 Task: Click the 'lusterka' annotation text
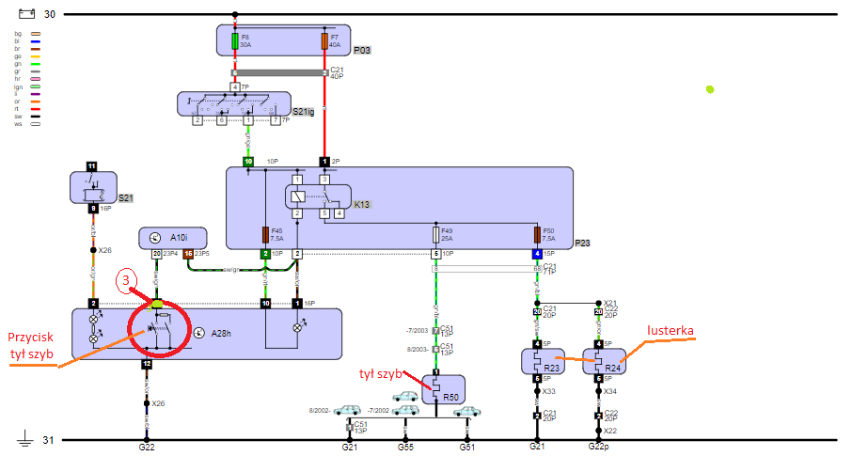[x=671, y=329]
